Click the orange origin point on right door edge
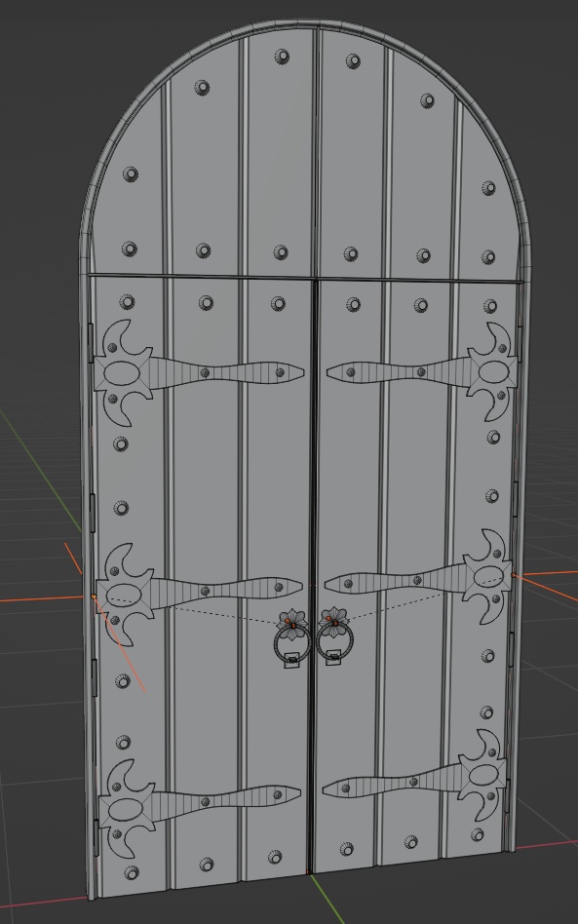 (514, 574)
